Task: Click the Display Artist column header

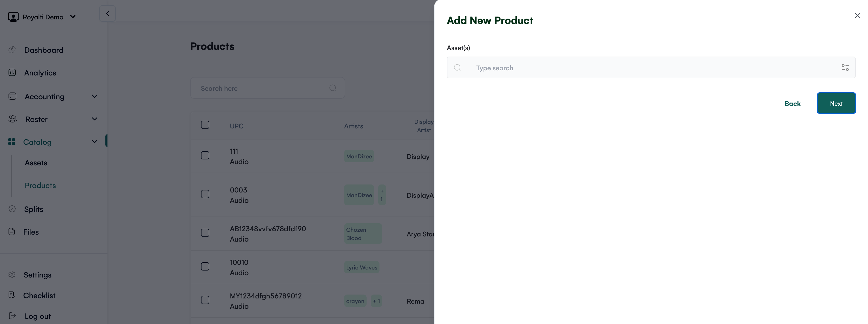Action: pyautogui.click(x=424, y=126)
